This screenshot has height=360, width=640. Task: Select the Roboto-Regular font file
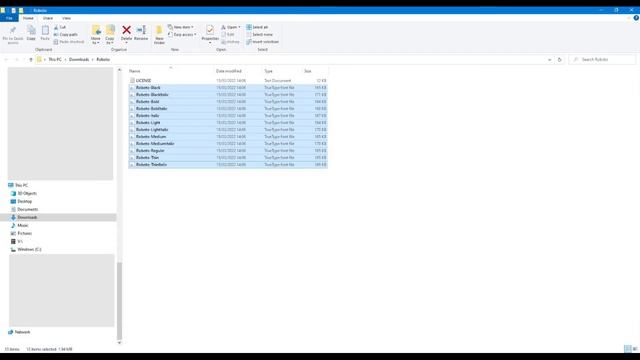click(x=228, y=151)
